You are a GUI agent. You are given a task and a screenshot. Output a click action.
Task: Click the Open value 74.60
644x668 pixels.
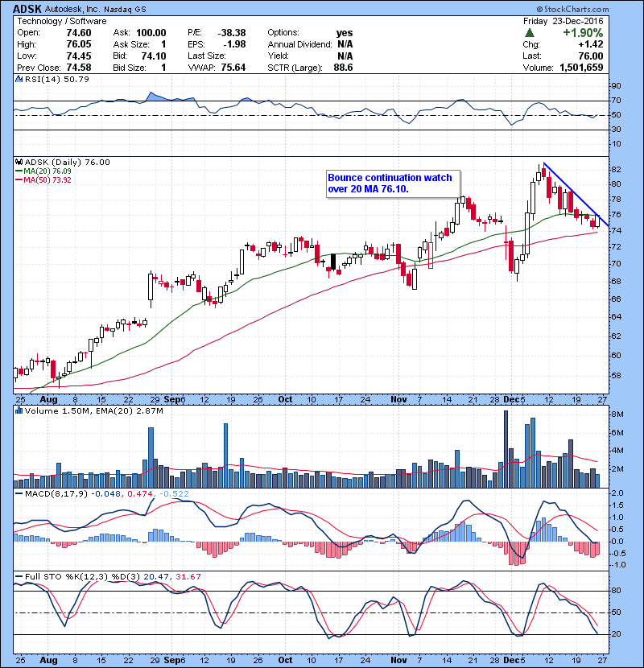(x=79, y=33)
